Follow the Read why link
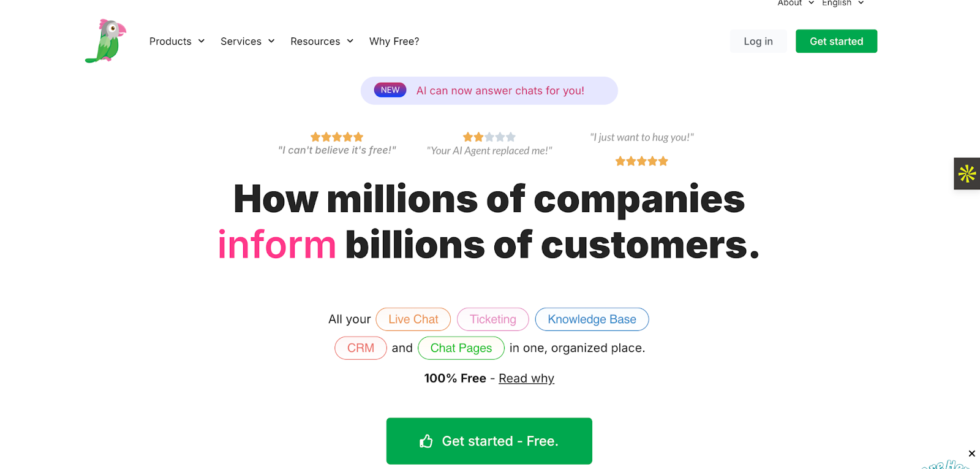Screen dimensions: 980x469 (526, 378)
